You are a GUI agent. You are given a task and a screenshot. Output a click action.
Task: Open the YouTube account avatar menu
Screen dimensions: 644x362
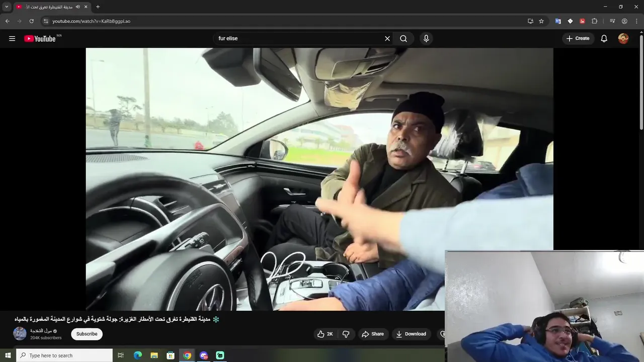pyautogui.click(x=623, y=39)
